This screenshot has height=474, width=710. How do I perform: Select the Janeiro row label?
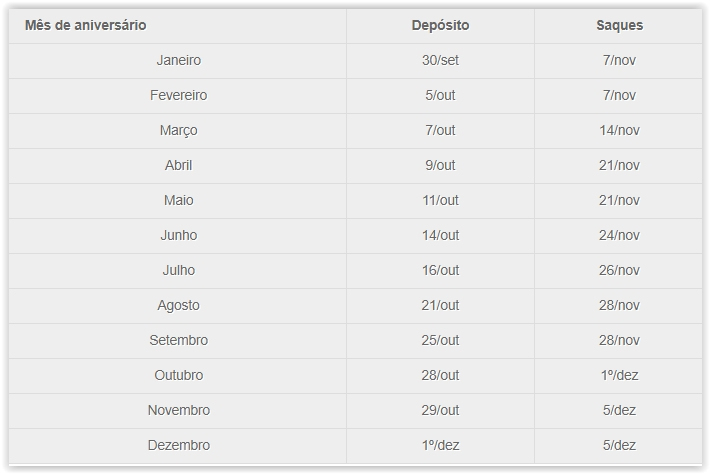[x=178, y=60]
